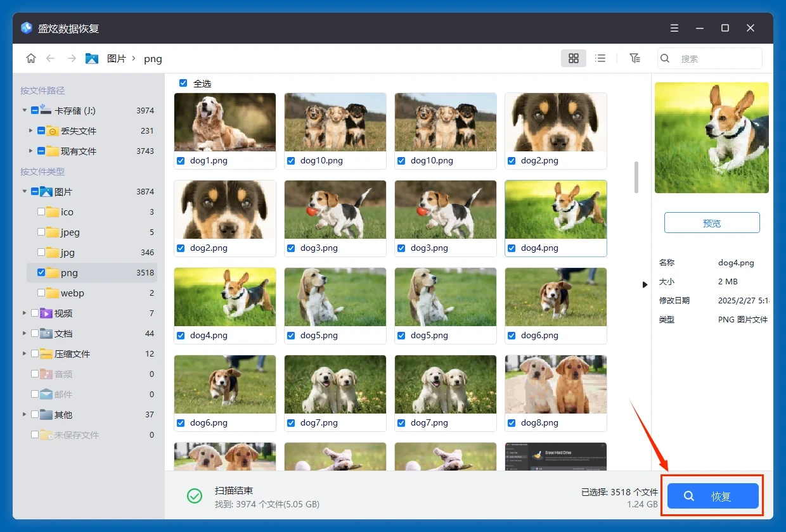Uncheck the dog8.png checkbox
The width and height of the screenshot is (786, 532).
coord(512,423)
